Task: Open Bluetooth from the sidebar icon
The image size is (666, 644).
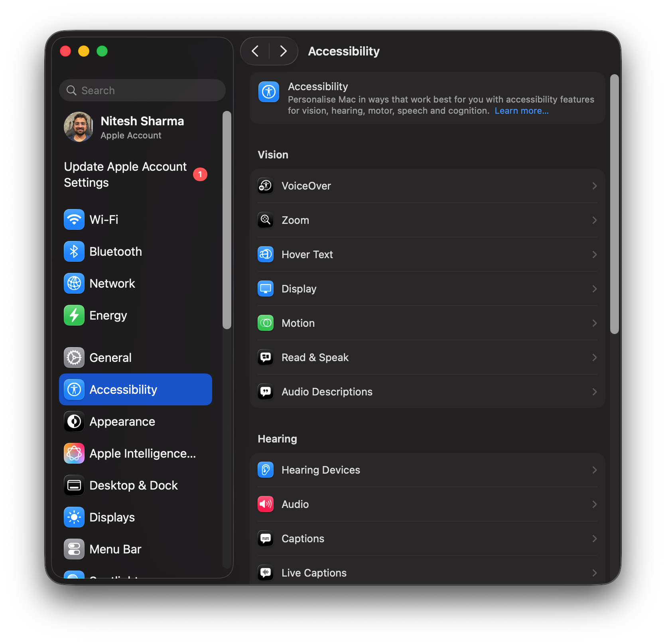Action: click(x=74, y=251)
